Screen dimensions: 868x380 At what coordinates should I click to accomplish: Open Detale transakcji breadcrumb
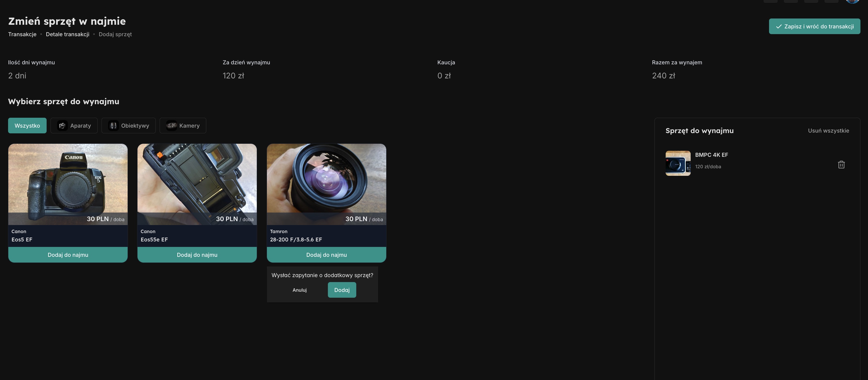(67, 34)
